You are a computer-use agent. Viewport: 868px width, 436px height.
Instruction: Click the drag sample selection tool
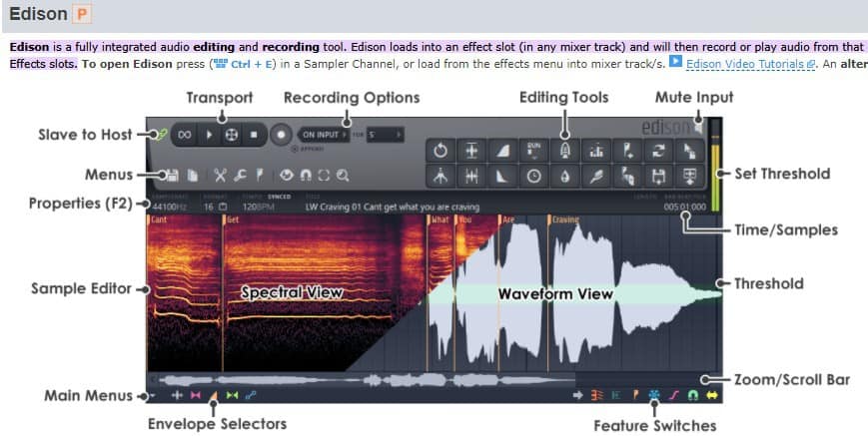(x=690, y=150)
